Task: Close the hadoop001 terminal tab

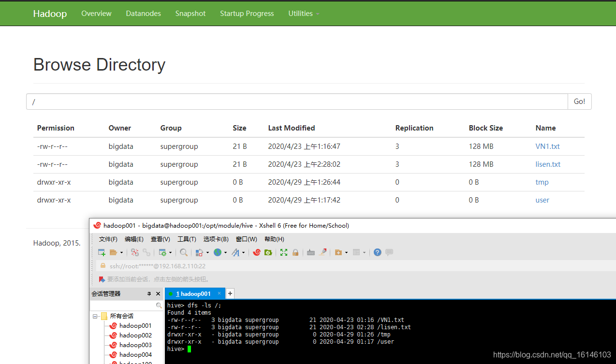Action: coord(219,293)
